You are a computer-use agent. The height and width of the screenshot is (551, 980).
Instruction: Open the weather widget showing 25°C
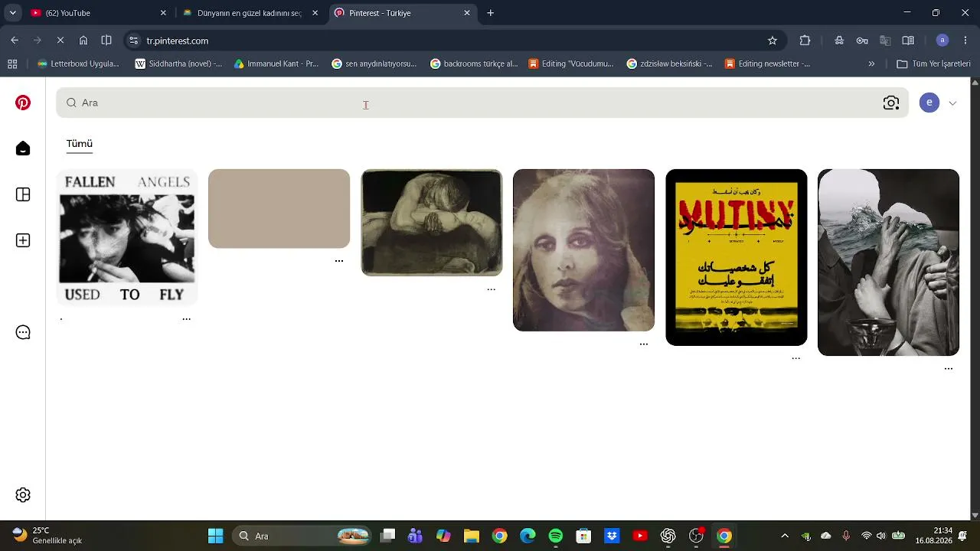pos(47,536)
